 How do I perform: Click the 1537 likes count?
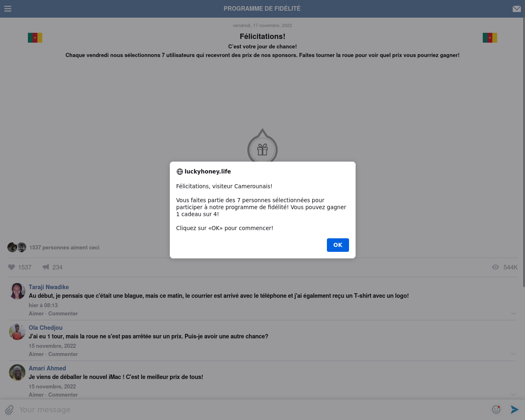[25, 267]
